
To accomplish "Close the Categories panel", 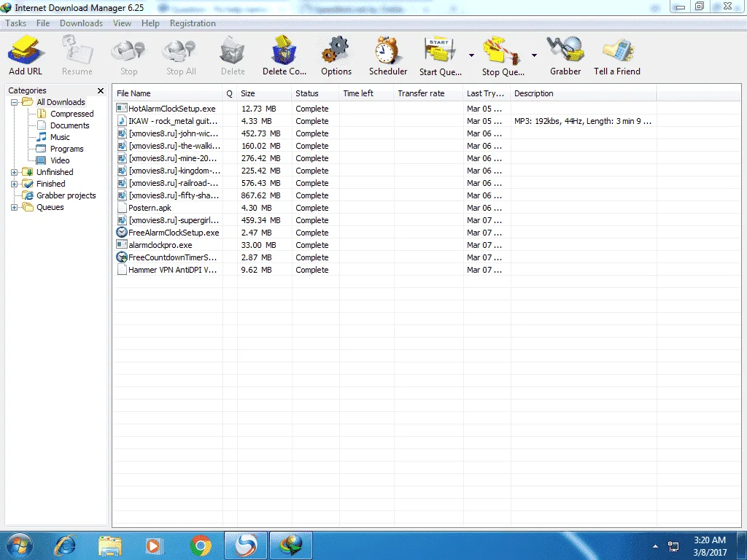I will coord(101,90).
